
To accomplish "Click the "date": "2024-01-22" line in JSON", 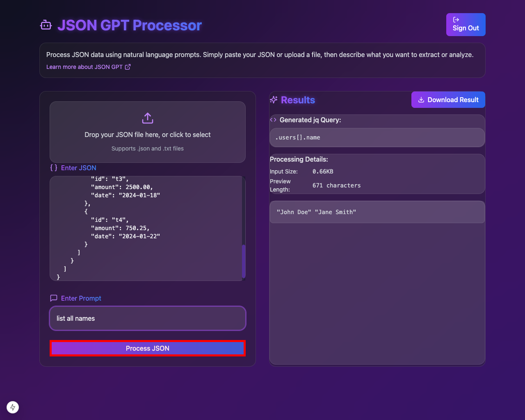I will (x=126, y=236).
